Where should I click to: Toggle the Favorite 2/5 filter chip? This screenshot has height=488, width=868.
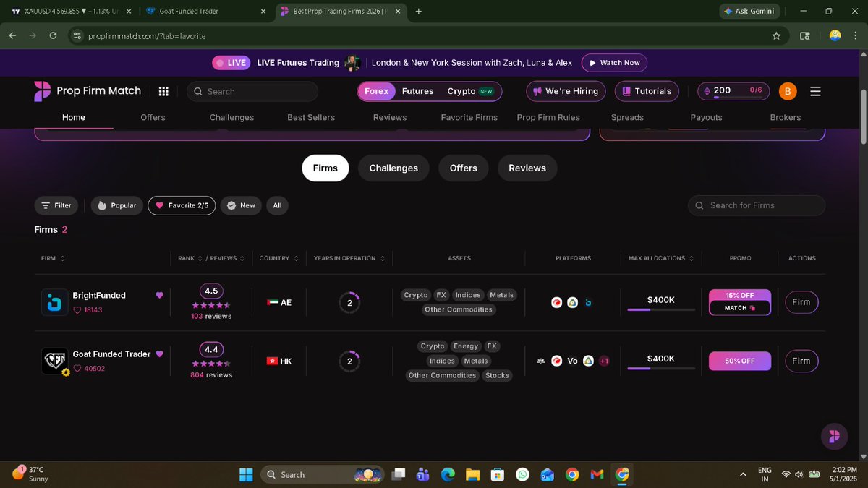coord(182,205)
